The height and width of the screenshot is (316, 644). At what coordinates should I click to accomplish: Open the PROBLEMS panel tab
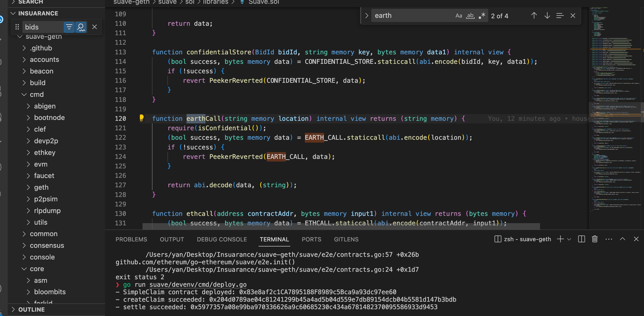(131, 239)
